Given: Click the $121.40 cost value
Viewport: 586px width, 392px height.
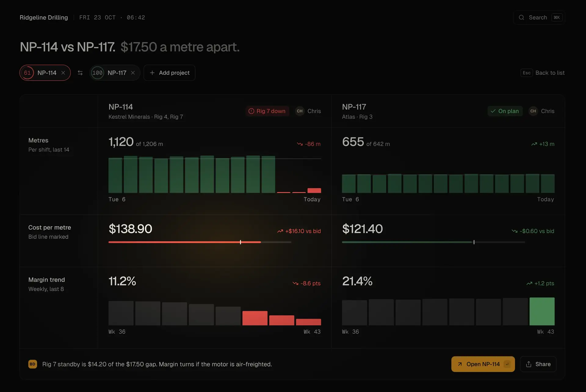Looking at the screenshot, I should click(x=362, y=229).
